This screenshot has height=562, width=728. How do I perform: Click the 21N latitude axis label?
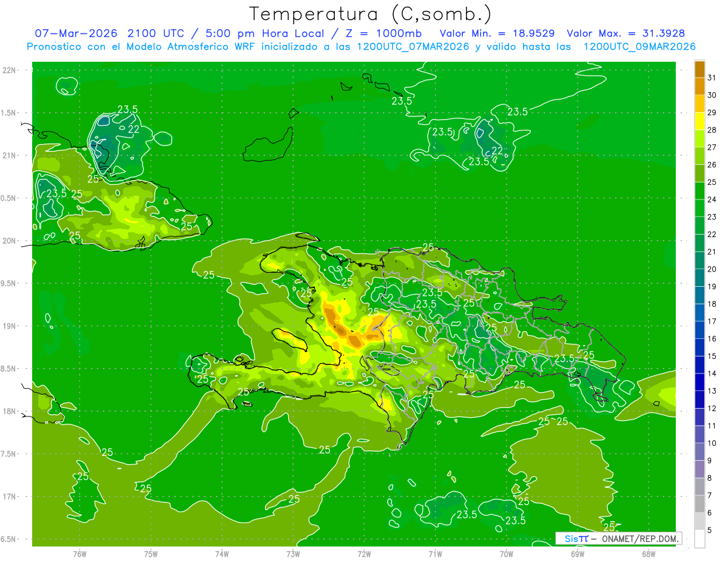(9, 155)
